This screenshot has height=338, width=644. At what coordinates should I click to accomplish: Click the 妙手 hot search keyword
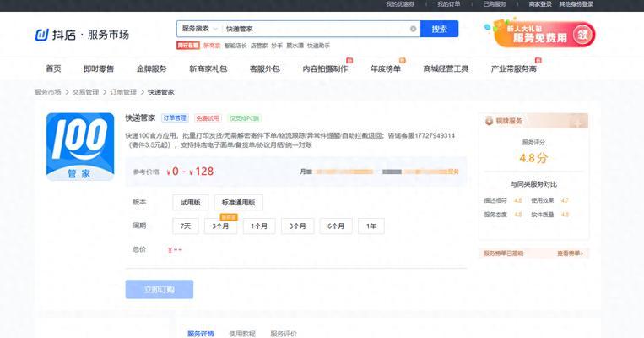pos(277,46)
